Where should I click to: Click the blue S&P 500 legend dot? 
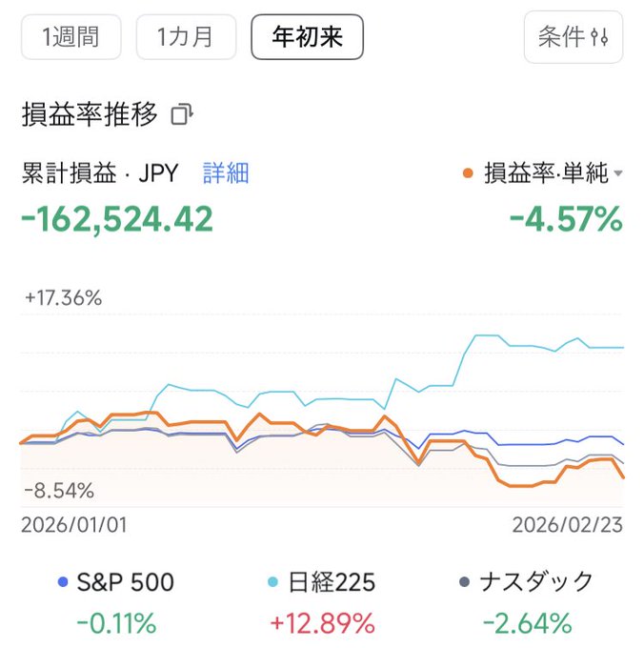tap(64, 581)
